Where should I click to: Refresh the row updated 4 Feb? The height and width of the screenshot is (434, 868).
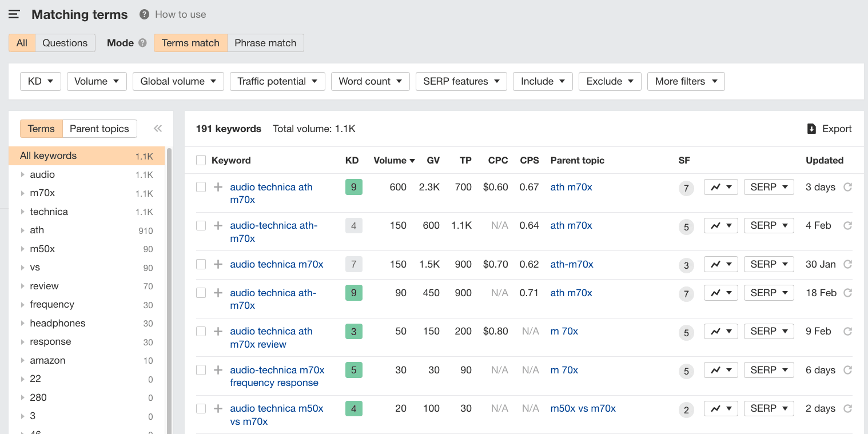(x=848, y=225)
